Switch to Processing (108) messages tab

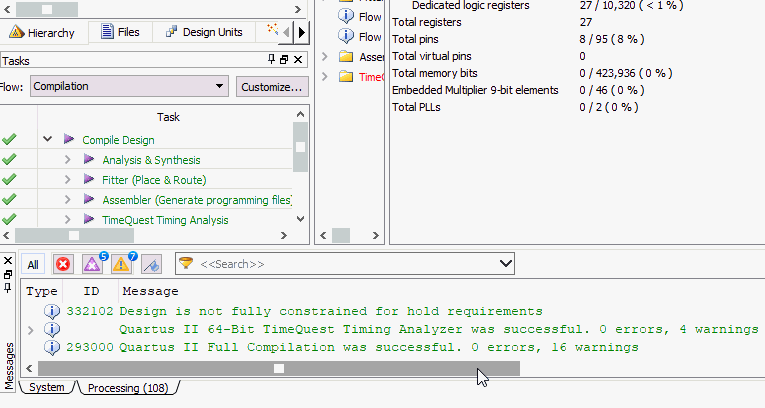click(128, 388)
